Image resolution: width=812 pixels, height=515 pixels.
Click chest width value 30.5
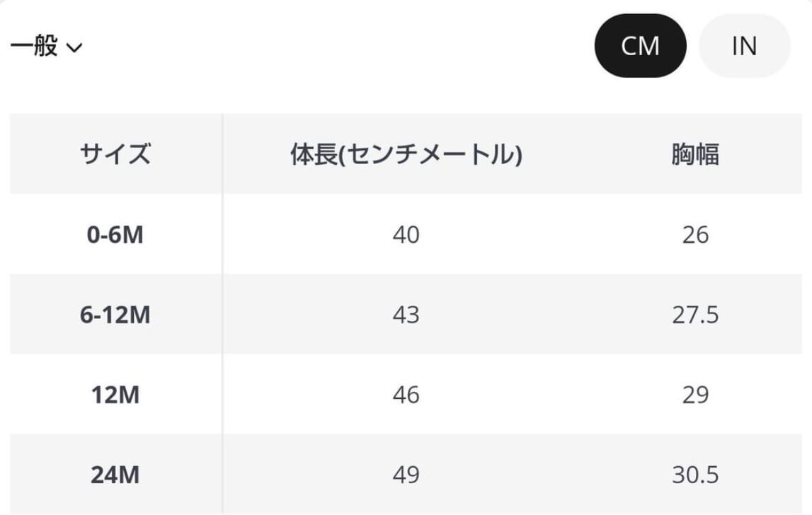coord(695,475)
